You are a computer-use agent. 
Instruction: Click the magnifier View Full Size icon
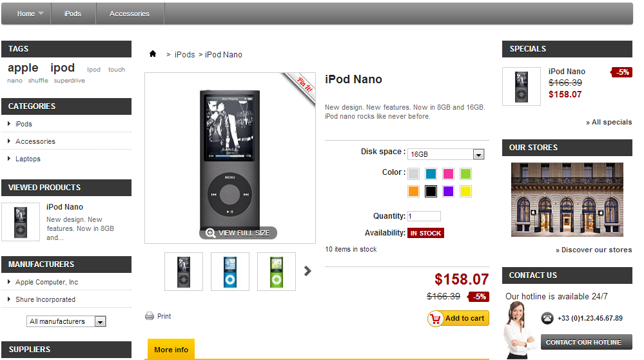pyautogui.click(x=210, y=233)
